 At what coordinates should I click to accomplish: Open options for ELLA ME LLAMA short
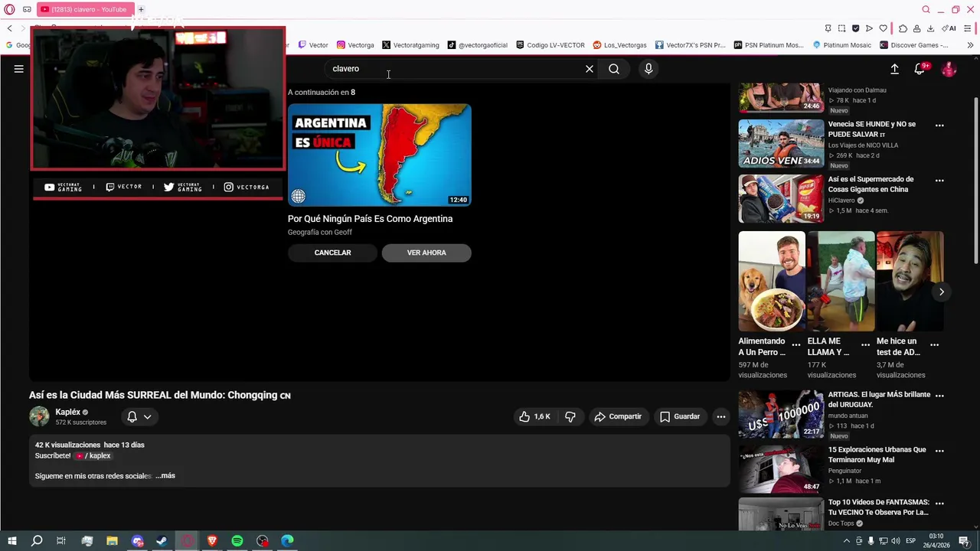pyautogui.click(x=865, y=344)
